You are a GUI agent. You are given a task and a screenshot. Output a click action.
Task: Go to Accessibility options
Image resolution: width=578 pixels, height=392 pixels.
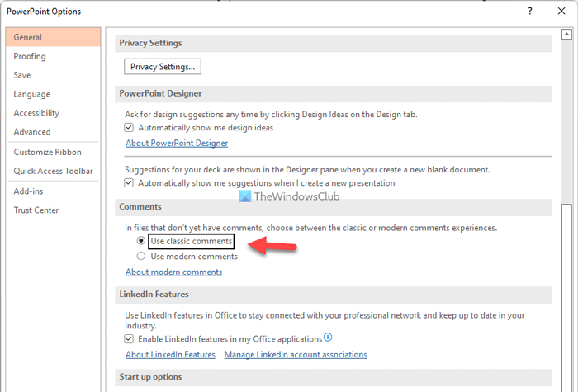pyautogui.click(x=36, y=113)
